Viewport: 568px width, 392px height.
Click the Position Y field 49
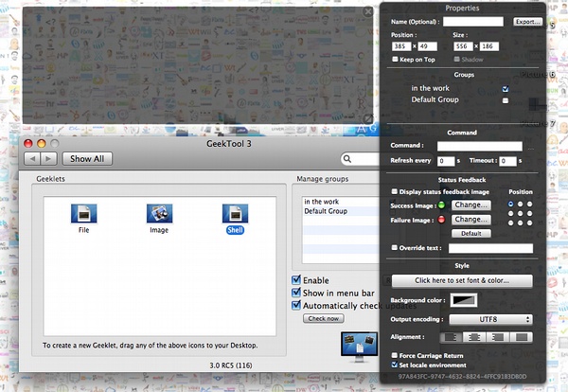(428, 46)
